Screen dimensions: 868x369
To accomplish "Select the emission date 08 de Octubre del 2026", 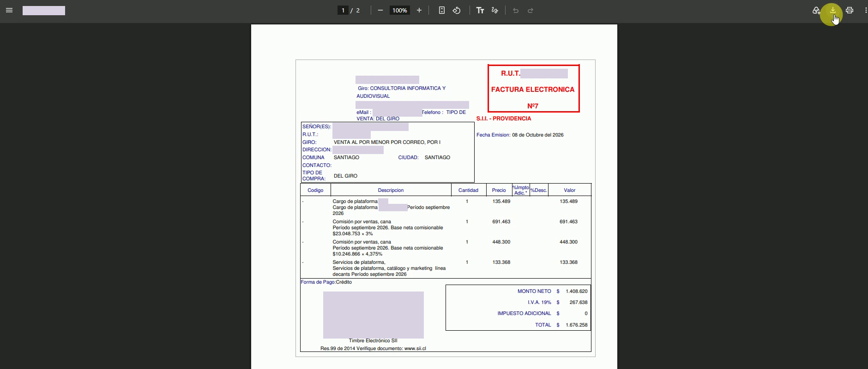I will point(538,135).
